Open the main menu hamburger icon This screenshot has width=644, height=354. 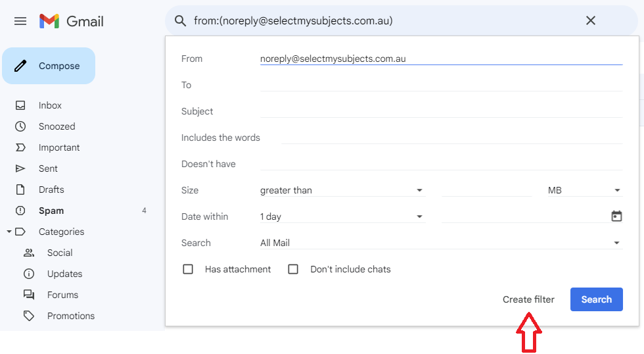(20, 21)
